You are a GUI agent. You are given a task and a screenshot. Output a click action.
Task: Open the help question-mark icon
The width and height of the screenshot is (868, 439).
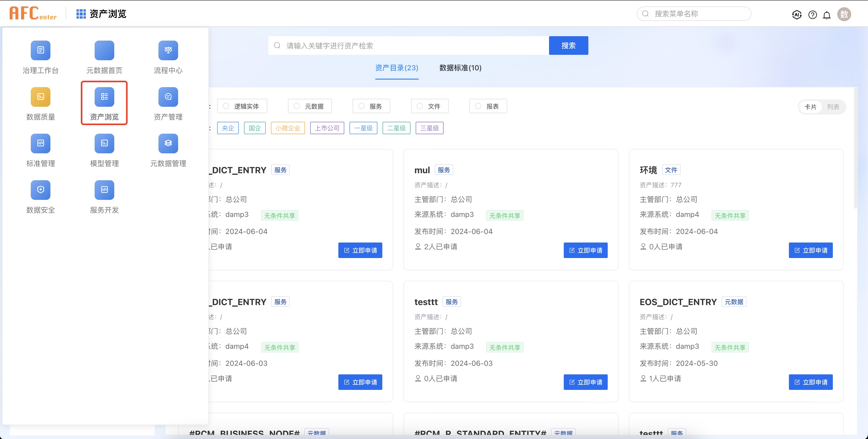tap(812, 14)
